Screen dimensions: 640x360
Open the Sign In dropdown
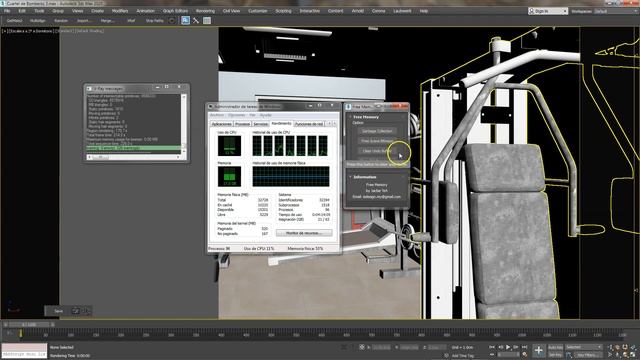pyautogui.click(x=548, y=11)
